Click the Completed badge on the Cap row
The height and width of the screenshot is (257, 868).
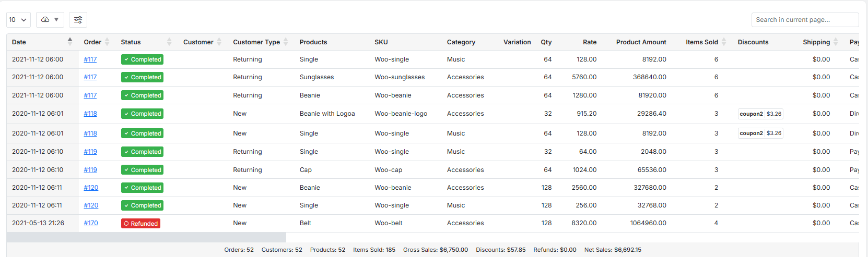coord(142,170)
